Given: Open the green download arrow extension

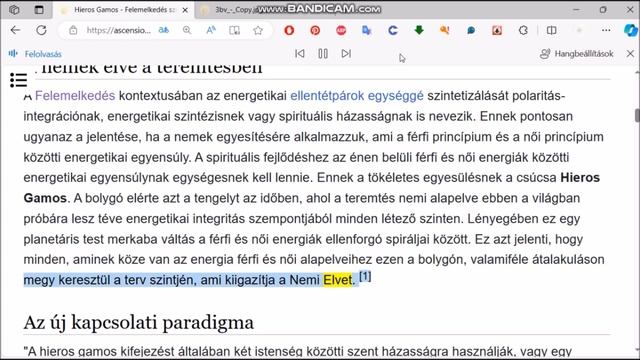Looking at the screenshot, I should (419, 30).
